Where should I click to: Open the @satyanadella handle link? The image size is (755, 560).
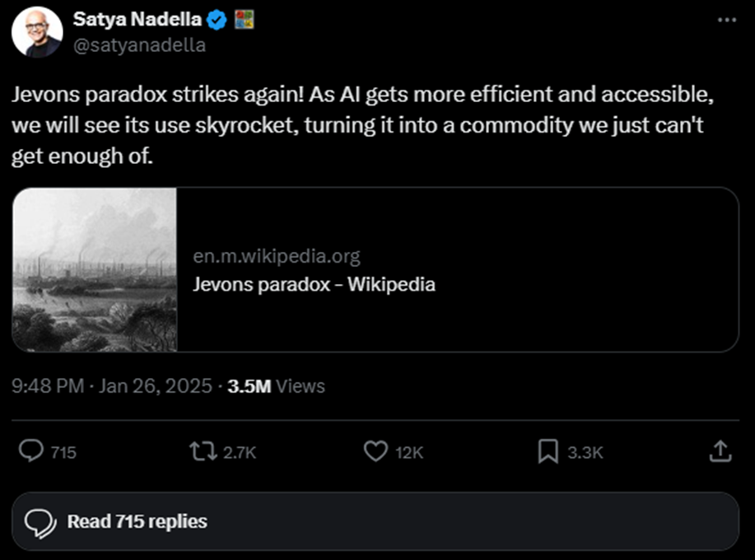coord(139,45)
